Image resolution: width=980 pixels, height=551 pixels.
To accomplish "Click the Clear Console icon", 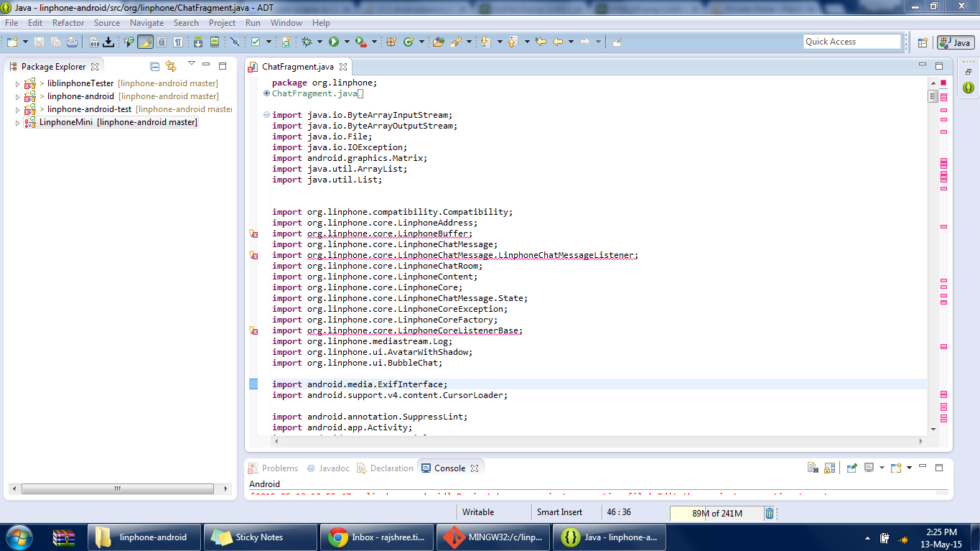I will coord(813,468).
